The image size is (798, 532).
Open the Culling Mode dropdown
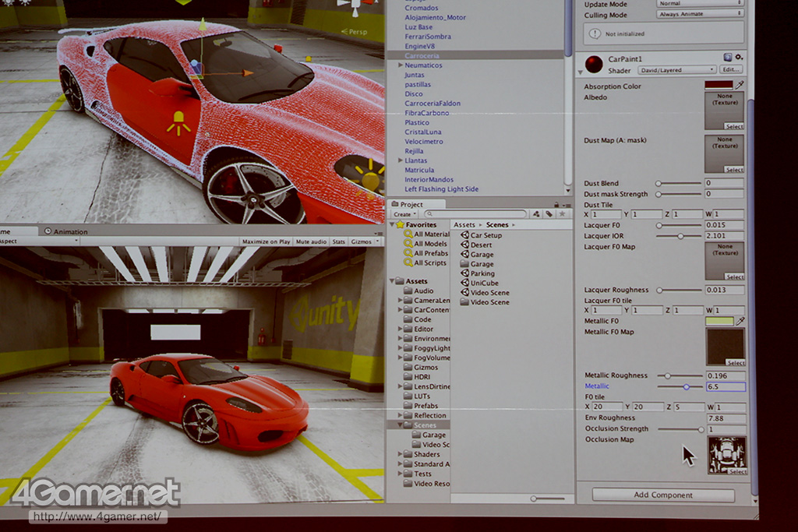pyautogui.click(x=700, y=14)
